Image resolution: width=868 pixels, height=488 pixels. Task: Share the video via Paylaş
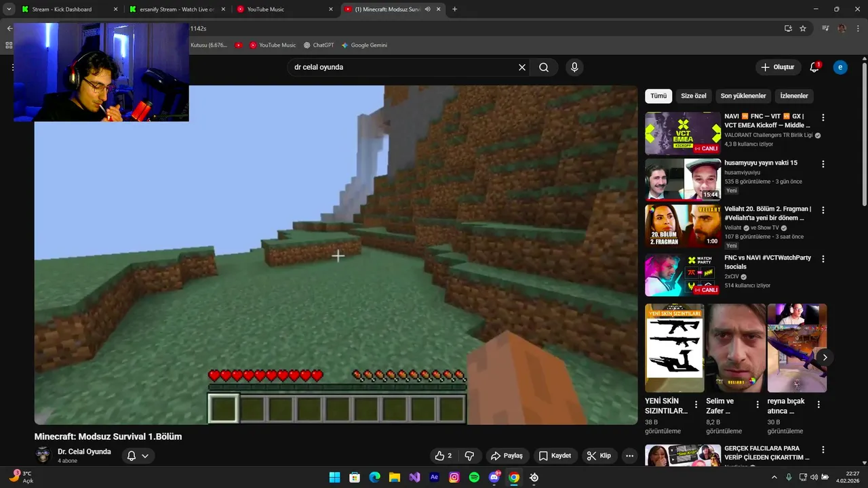coord(507,455)
